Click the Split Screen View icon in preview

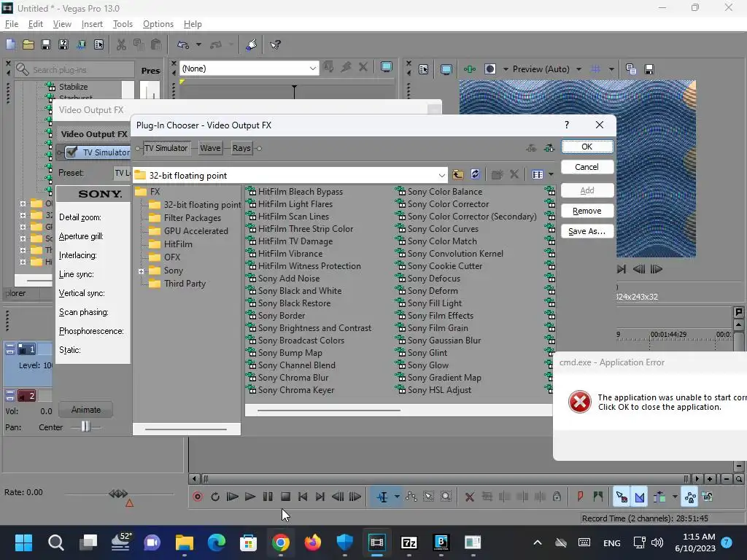tap(490, 69)
